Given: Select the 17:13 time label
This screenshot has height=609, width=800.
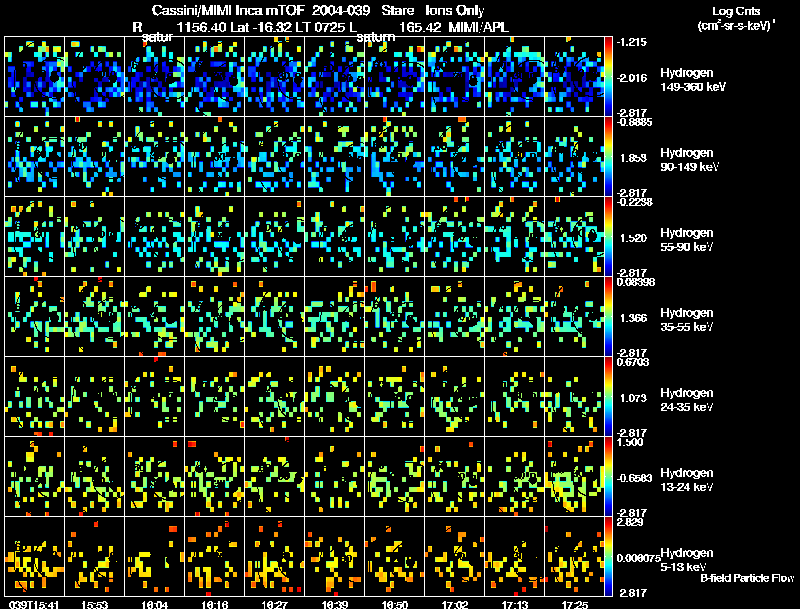Looking at the screenshot, I should tap(515, 604).
